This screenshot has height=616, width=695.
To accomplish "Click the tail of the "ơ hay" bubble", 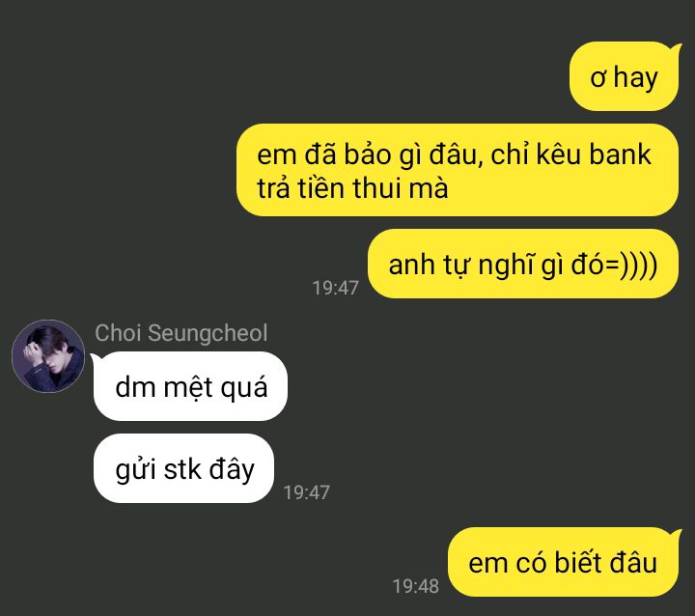I will point(676,47).
